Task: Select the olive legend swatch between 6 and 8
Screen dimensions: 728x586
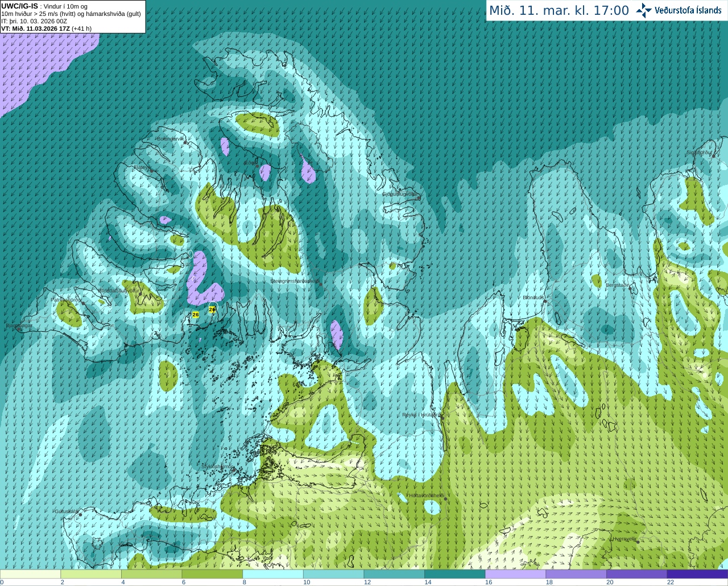Action: point(212,574)
